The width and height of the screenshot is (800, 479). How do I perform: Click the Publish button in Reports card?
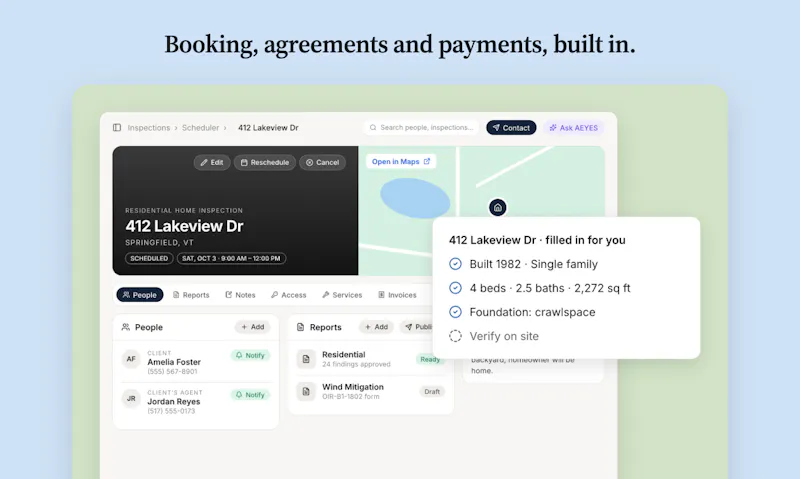pyautogui.click(x=417, y=327)
